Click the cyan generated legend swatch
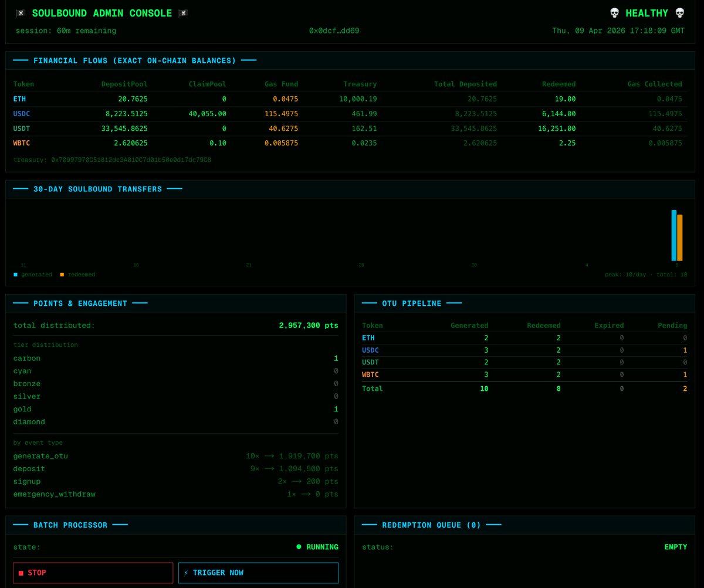 point(15,274)
